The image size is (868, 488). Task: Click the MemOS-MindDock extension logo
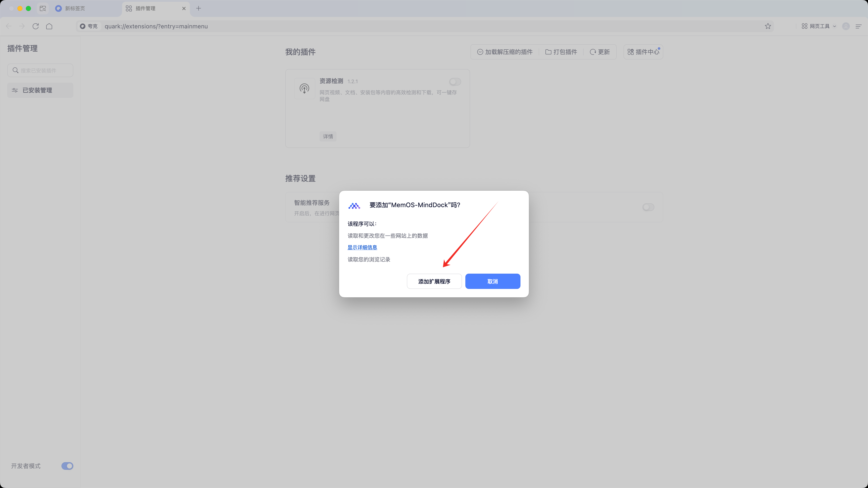coord(354,205)
